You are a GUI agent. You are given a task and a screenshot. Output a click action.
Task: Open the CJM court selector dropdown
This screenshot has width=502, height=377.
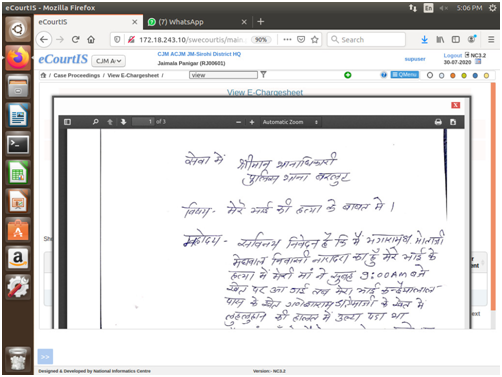pyautogui.click(x=108, y=61)
